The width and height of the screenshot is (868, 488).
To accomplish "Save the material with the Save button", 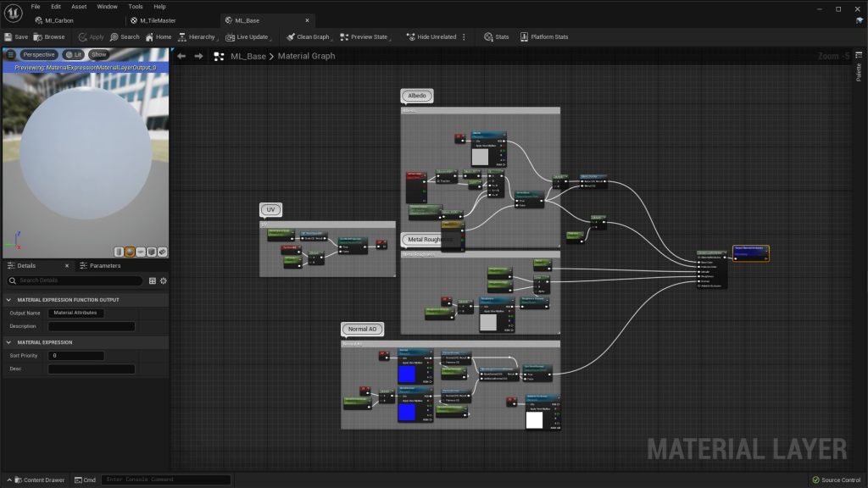I will 16,37.
